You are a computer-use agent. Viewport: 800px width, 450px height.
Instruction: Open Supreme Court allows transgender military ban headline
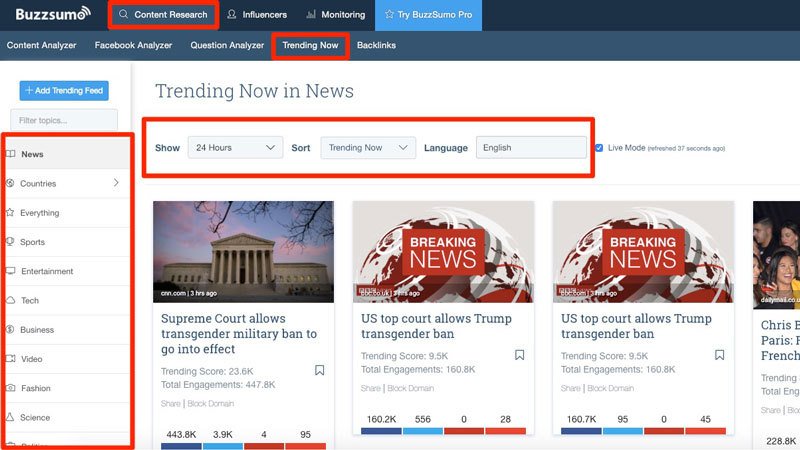click(x=239, y=334)
